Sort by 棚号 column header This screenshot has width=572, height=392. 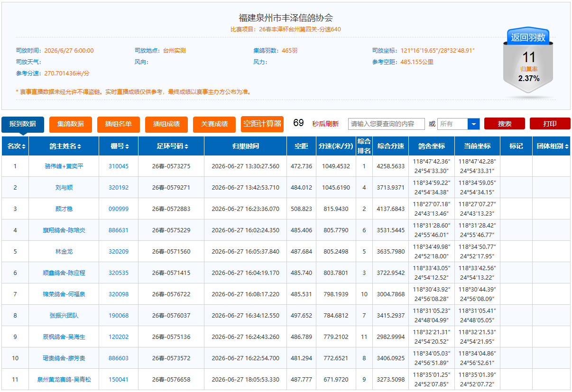(x=119, y=146)
